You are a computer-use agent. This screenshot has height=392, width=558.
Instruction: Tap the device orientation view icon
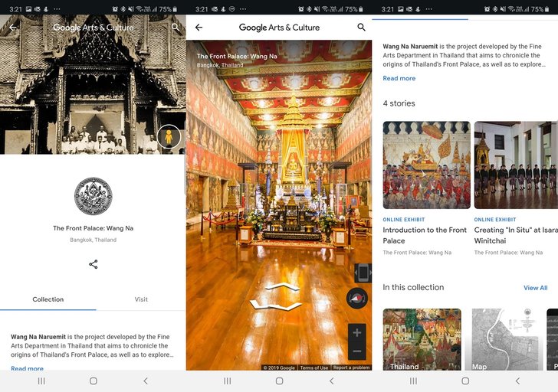(363, 273)
